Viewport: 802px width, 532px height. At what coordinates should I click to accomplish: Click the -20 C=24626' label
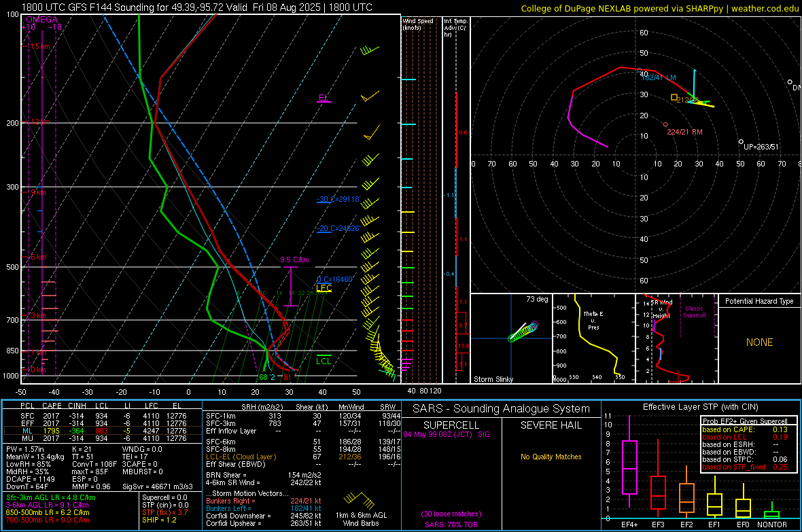(338, 228)
